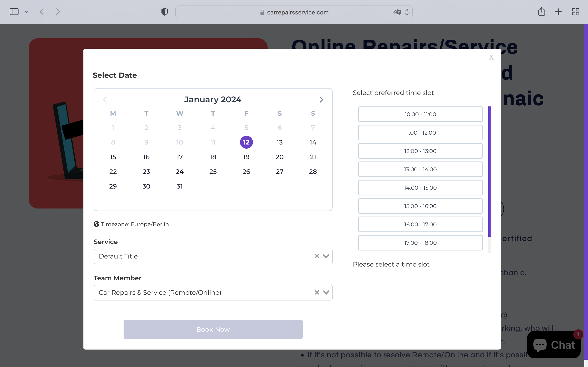Image resolution: width=588 pixels, height=367 pixels.
Task: Go to next month in calendar
Action: (x=321, y=100)
